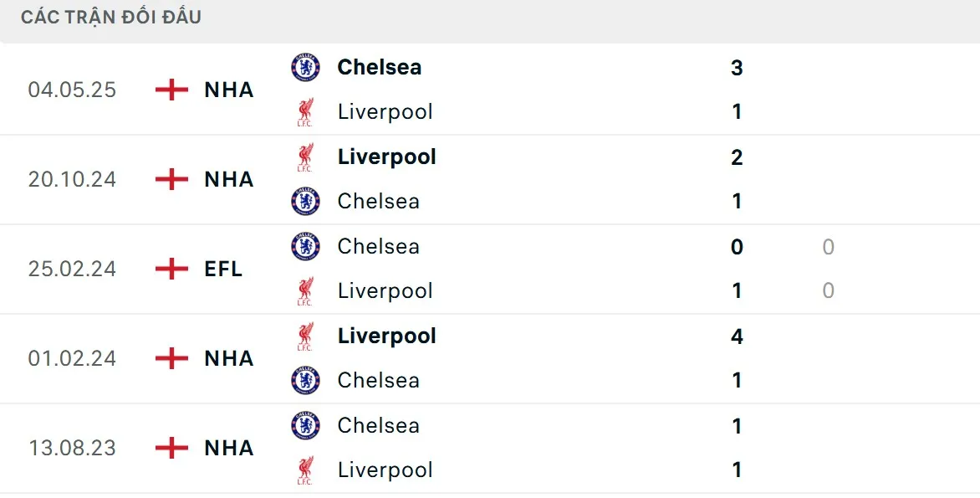Click Chelsea's score of 3 on 04.05.25
The height and width of the screenshot is (498, 980).
coord(737,67)
